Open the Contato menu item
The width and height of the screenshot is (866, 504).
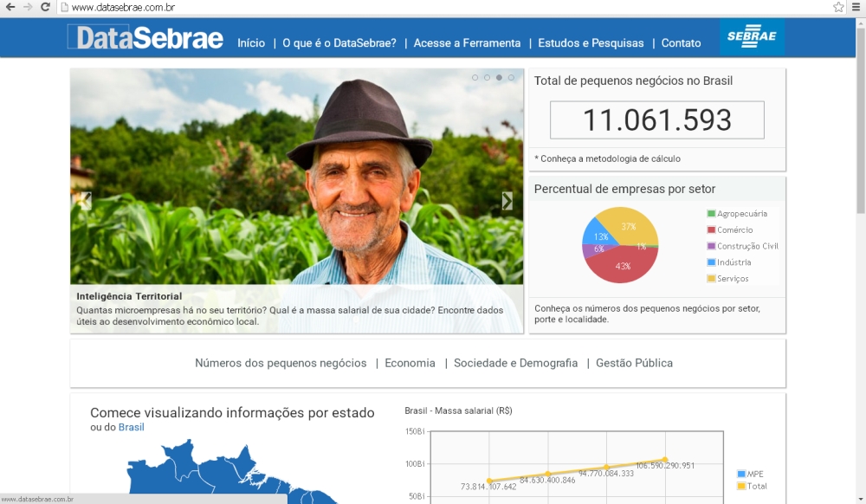[x=681, y=43]
